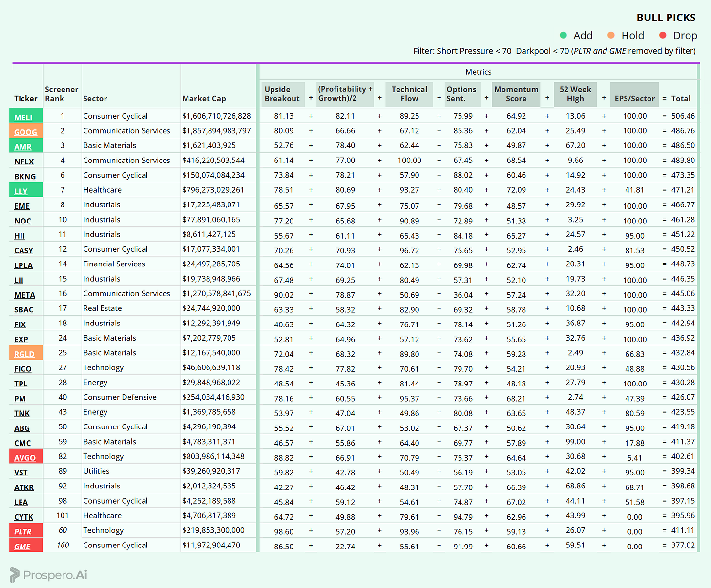Select the Upside Breakout column header

(x=282, y=94)
